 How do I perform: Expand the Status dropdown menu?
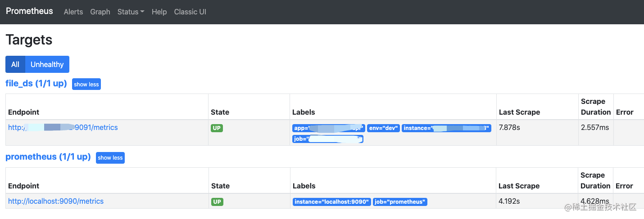pyautogui.click(x=131, y=12)
